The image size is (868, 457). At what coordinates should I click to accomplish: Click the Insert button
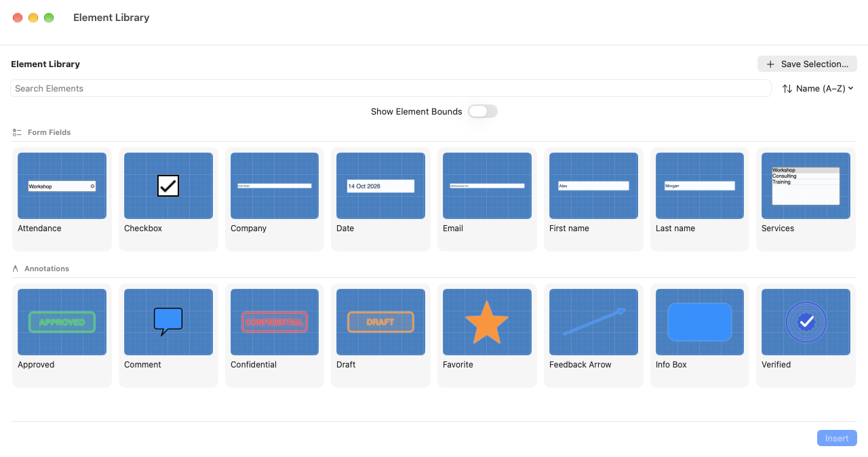click(x=837, y=438)
